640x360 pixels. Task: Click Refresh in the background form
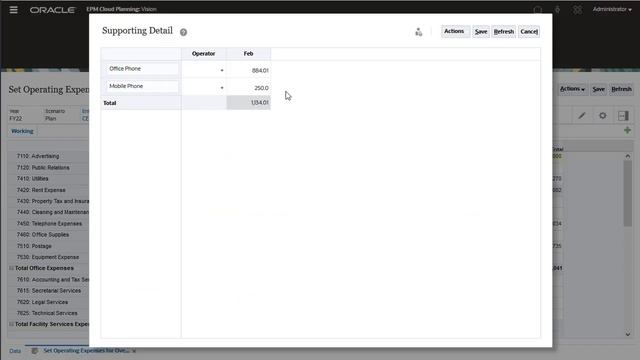click(x=622, y=89)
